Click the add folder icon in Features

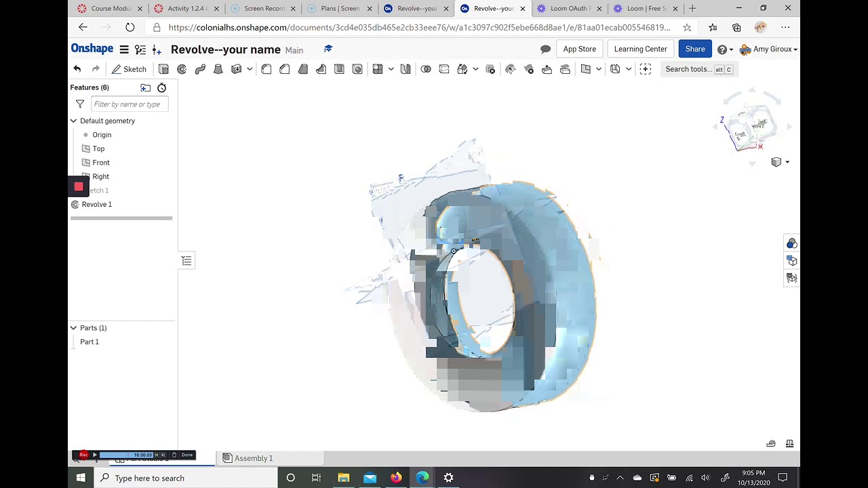point(145,87)
